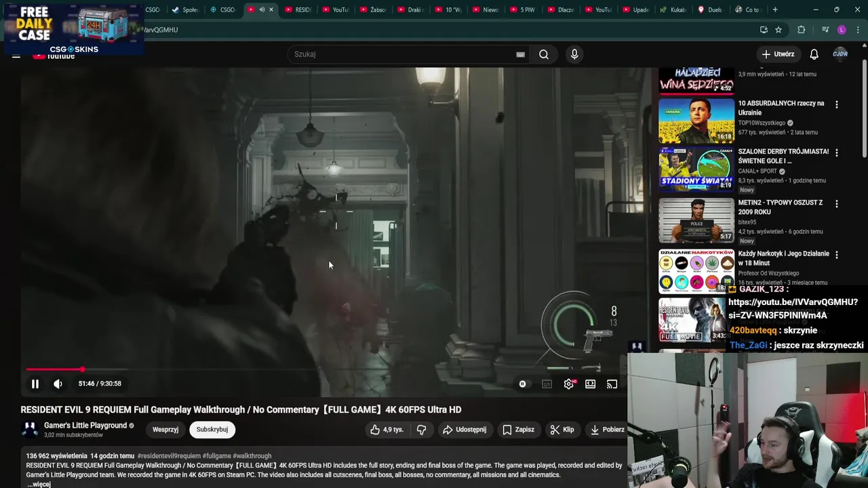This screenshot has width=868, height=488.
Task: Open the Utwórz create menu
Action: [778, 54]
